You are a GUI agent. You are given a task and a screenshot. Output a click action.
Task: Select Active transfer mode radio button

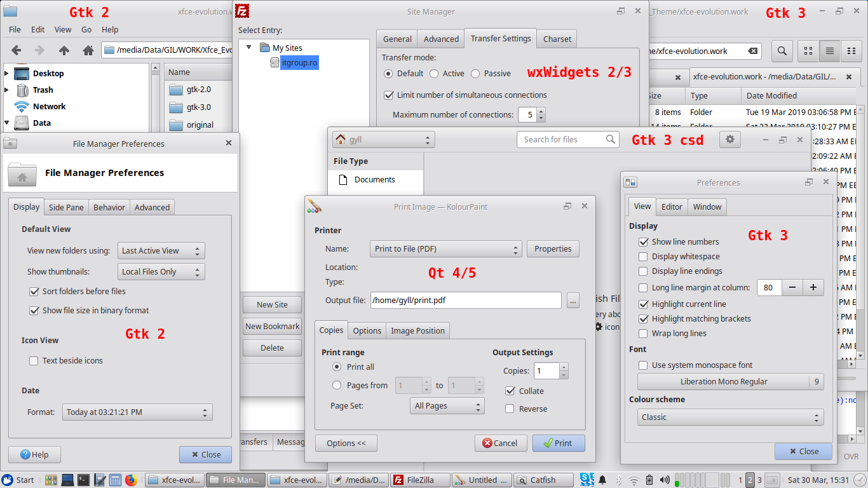[x=434, y=74]
